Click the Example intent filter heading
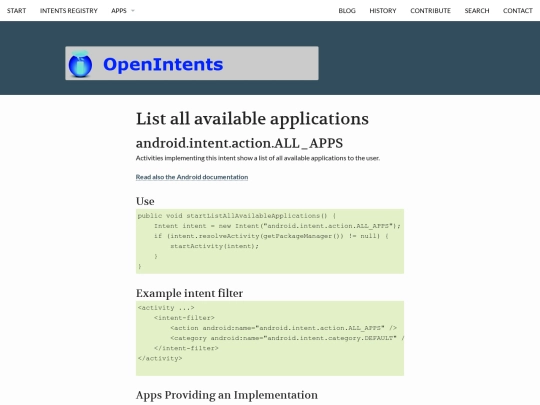 point(189,293)
